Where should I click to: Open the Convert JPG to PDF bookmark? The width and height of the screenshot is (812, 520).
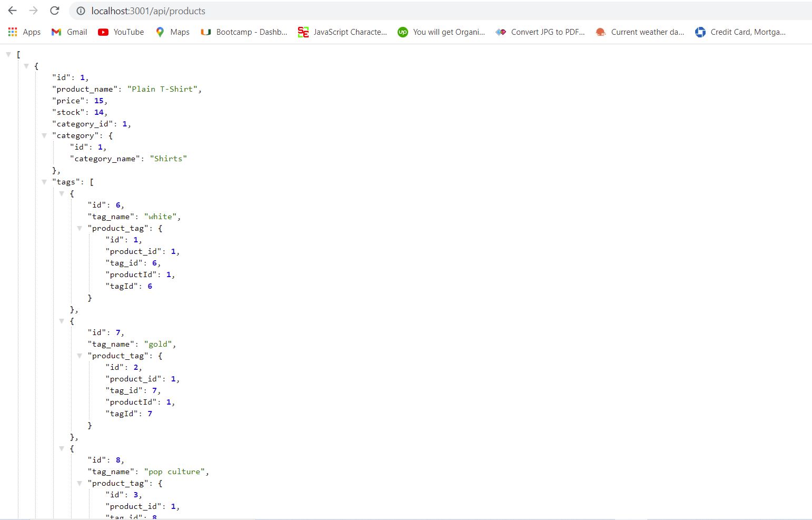point(540,32)
